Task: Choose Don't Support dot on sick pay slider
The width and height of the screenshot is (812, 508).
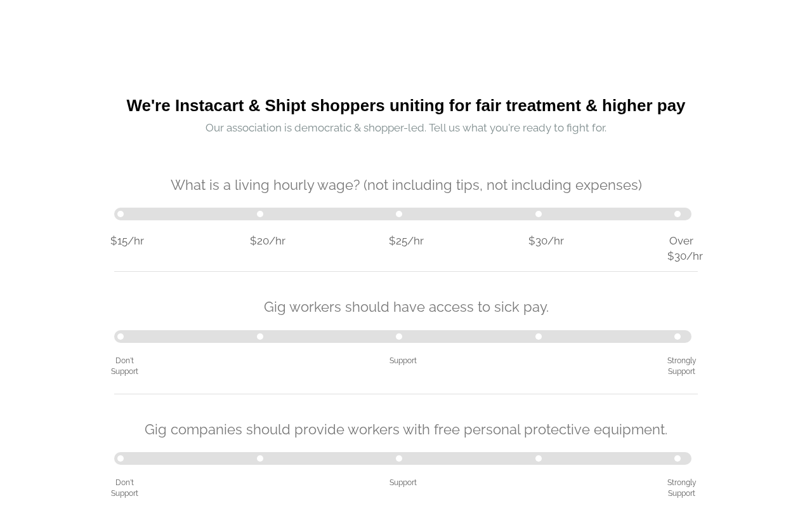Action: tap(121, 337)
